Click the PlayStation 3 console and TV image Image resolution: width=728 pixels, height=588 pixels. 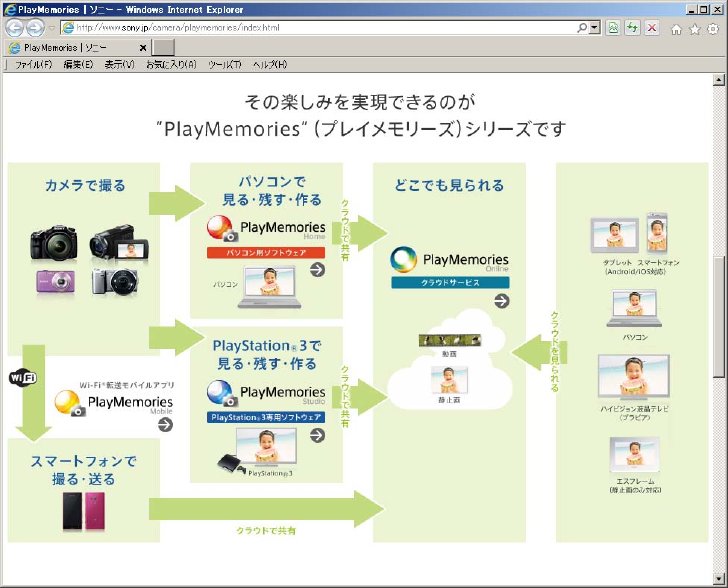(257, 451)
